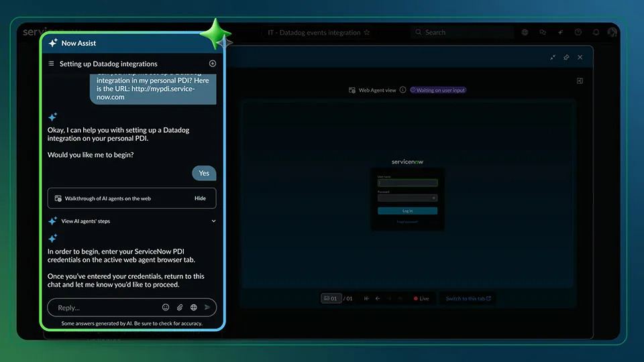Viewport: 644px width, 362px height.
Task: Send the reply message
Action: (207, 308)
